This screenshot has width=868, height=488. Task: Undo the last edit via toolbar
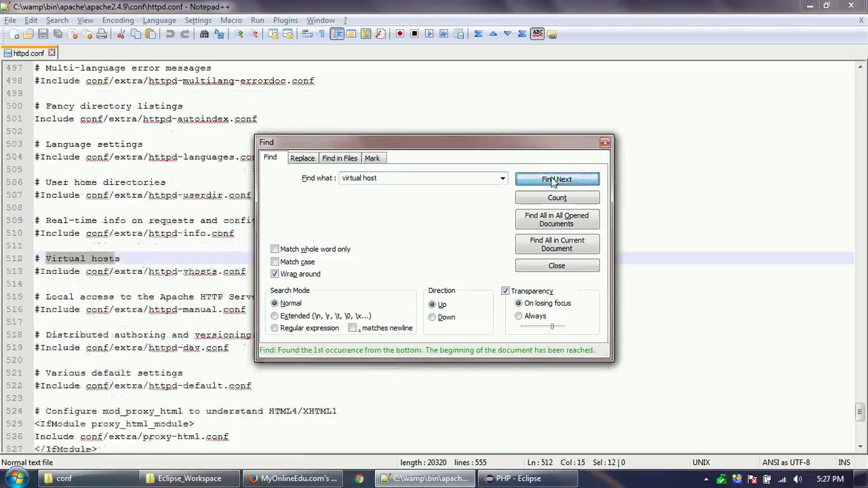pyautogui.click(x=170, y=34)
